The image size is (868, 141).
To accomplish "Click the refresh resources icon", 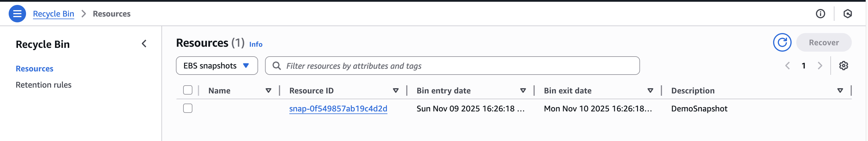I will (781, 43).
